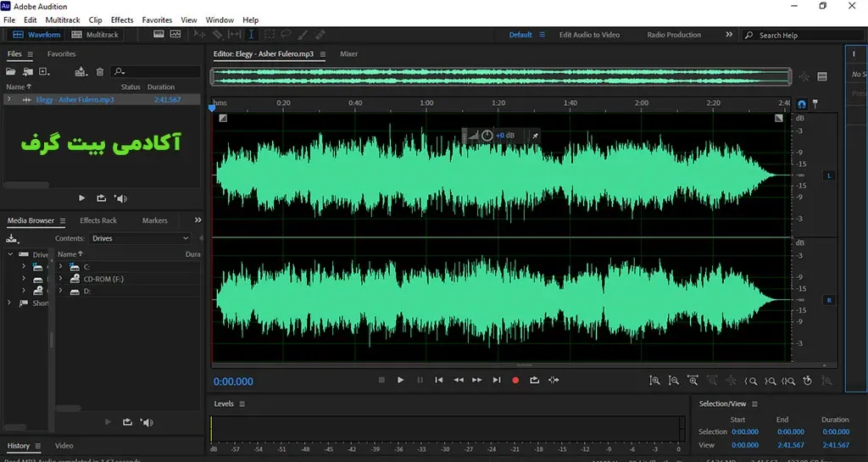Switch to the Effects Rack tab

tap(98, 220)
